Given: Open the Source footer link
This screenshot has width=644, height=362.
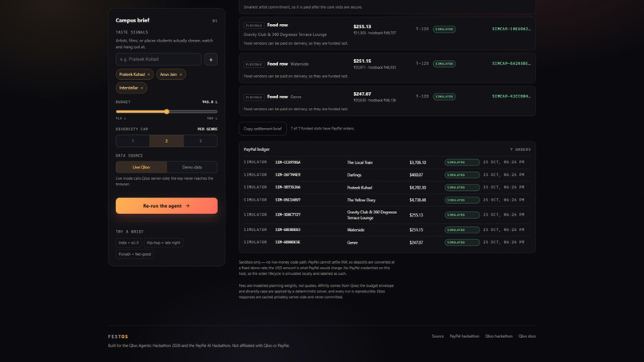Looking at the screenshot, I should 437,336.
